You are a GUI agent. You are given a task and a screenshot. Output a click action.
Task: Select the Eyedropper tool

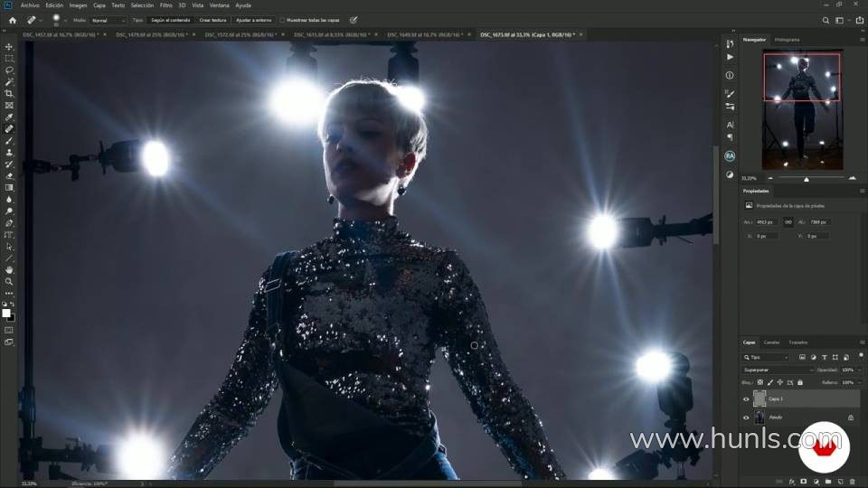click(9, 117)
